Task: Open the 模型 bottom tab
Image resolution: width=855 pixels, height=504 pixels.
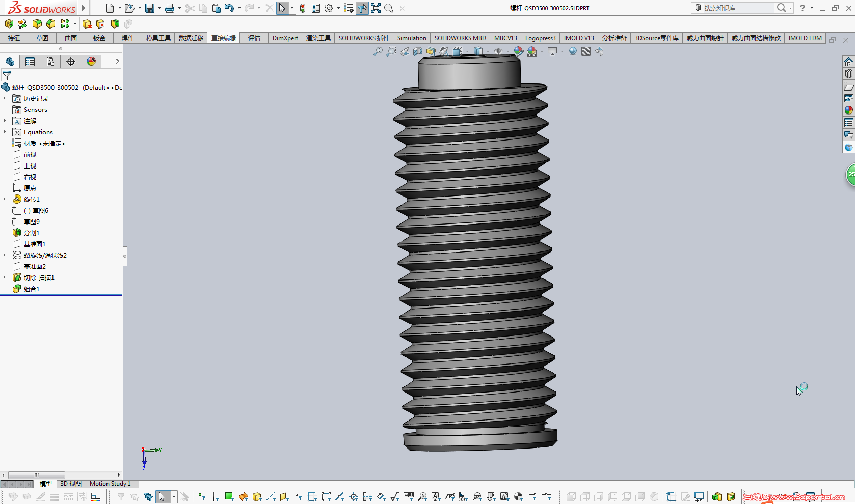Action: [x=46, y=484]
